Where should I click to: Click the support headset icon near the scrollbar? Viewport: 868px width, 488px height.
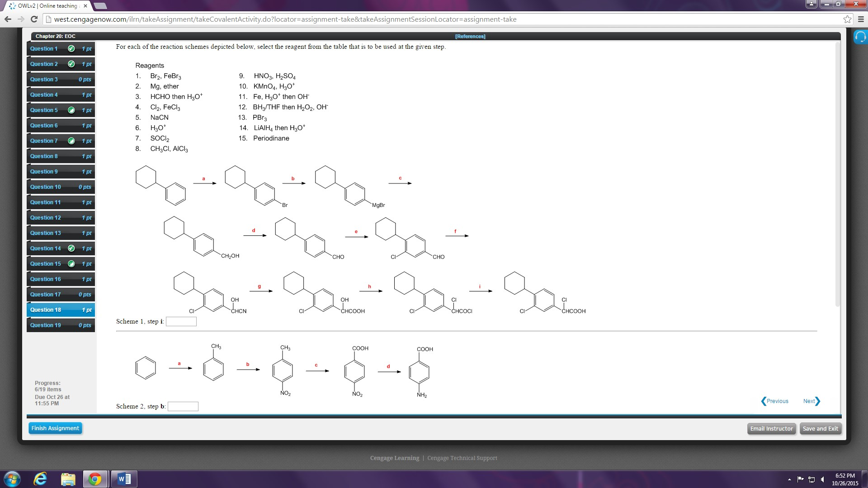(860, 37)
